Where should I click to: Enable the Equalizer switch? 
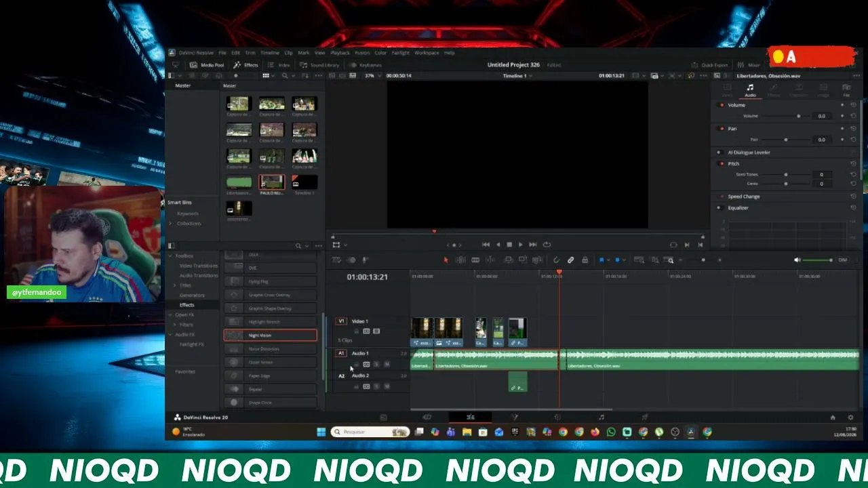pyautogui.click(x=719, y=207)
